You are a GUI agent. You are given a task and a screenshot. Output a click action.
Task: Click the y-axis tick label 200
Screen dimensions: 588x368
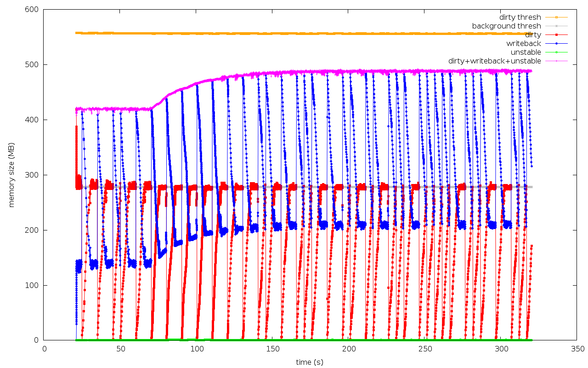tap(32, 230)
